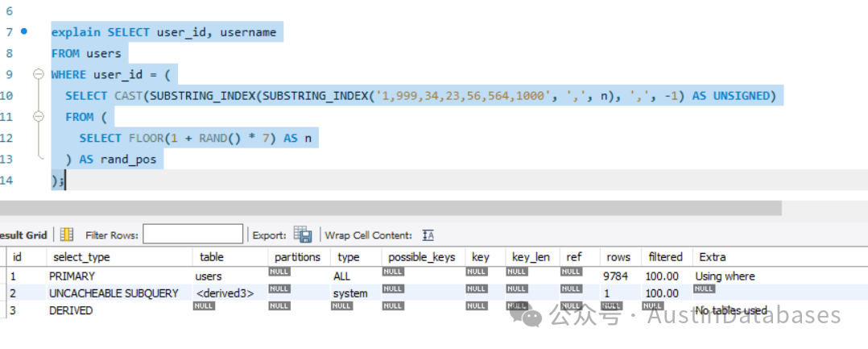The image size is (868, 349).
Task: Click the rows column header
Action: coord(618,257)
